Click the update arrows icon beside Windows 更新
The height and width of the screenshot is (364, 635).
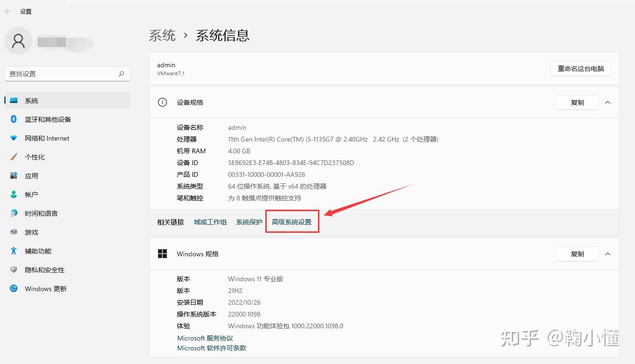pos(14,289)
